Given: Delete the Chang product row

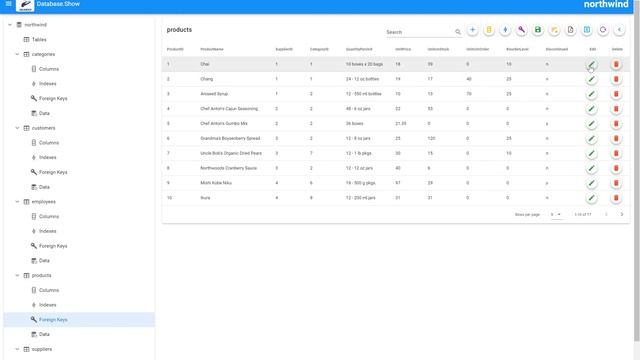Looking at the screenshot, I should pos(616,79).
